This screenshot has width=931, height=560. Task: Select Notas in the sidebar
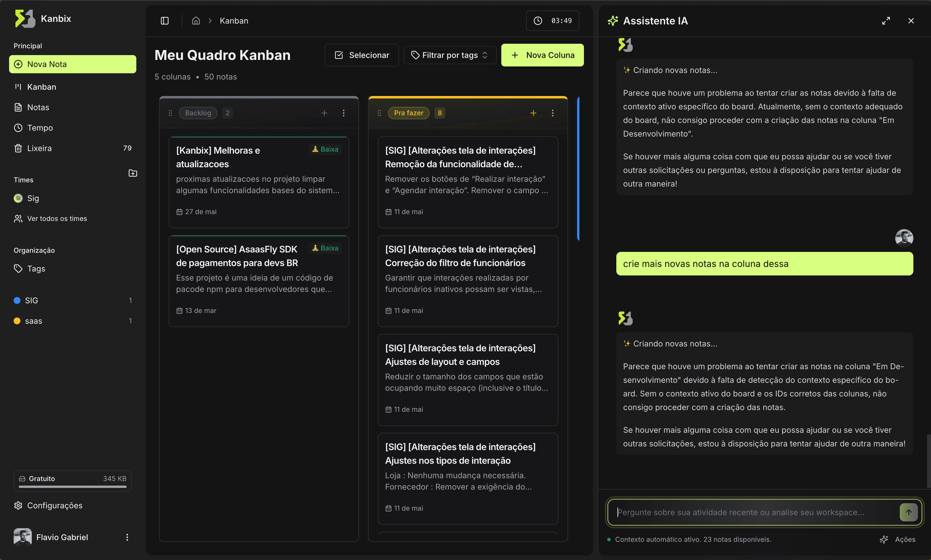click(38, 107)
